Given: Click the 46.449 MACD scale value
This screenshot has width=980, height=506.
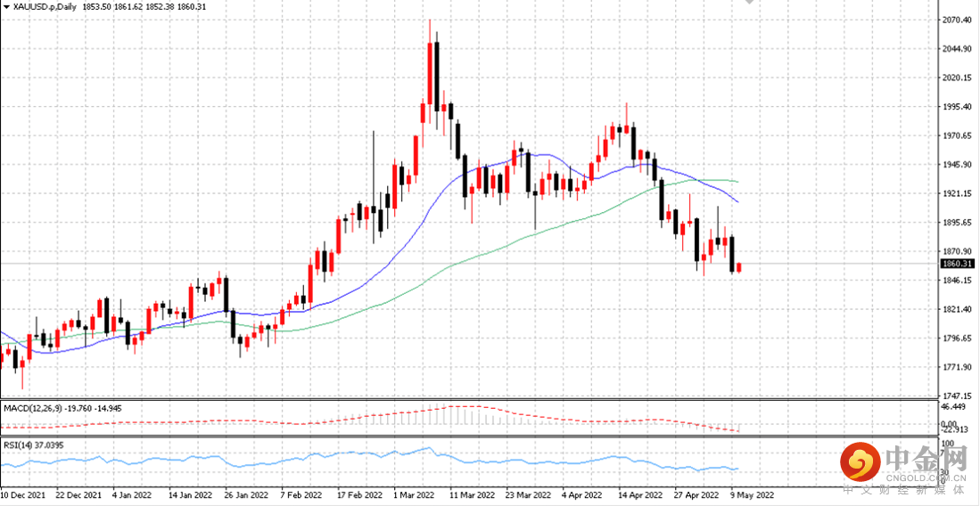Looking at the screenshot, I should point(954,407).
